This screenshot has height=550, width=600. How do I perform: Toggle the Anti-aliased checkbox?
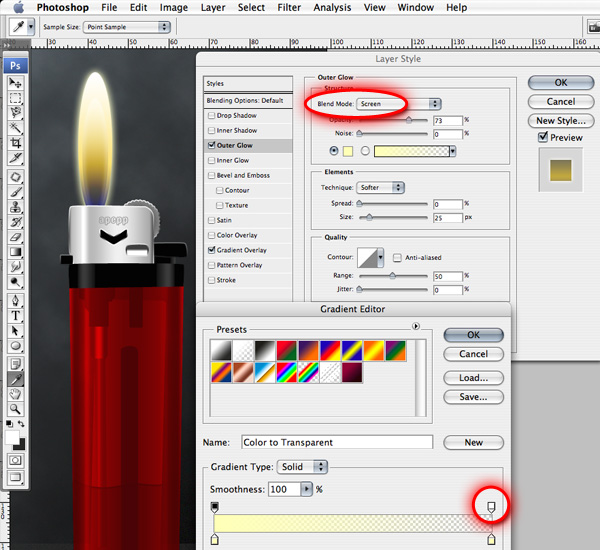click(397, 256)
